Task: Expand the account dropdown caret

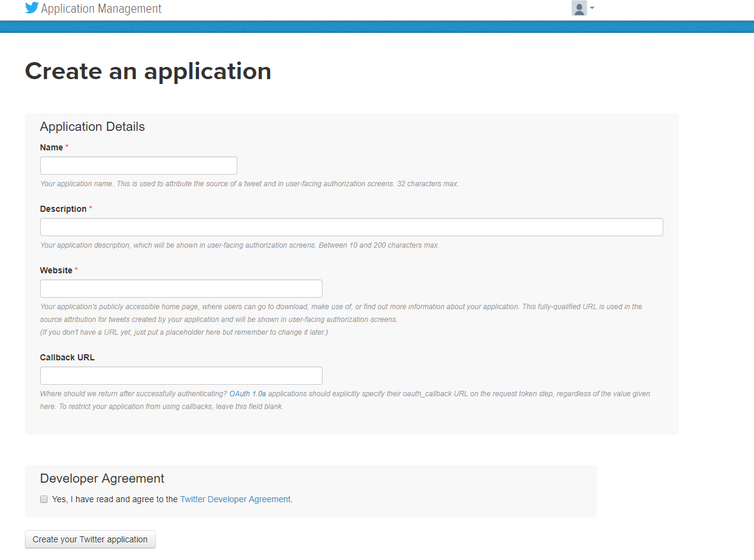Action: (x=592, y=9)
